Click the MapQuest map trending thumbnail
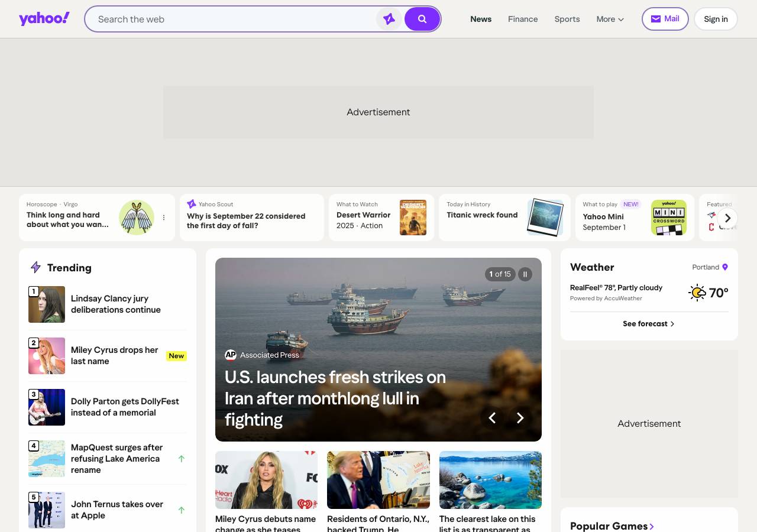757x532 pixels. pos(47,459)
